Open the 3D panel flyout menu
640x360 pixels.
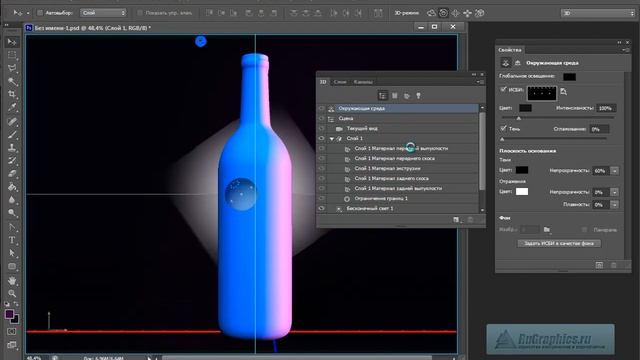point(479,82)
